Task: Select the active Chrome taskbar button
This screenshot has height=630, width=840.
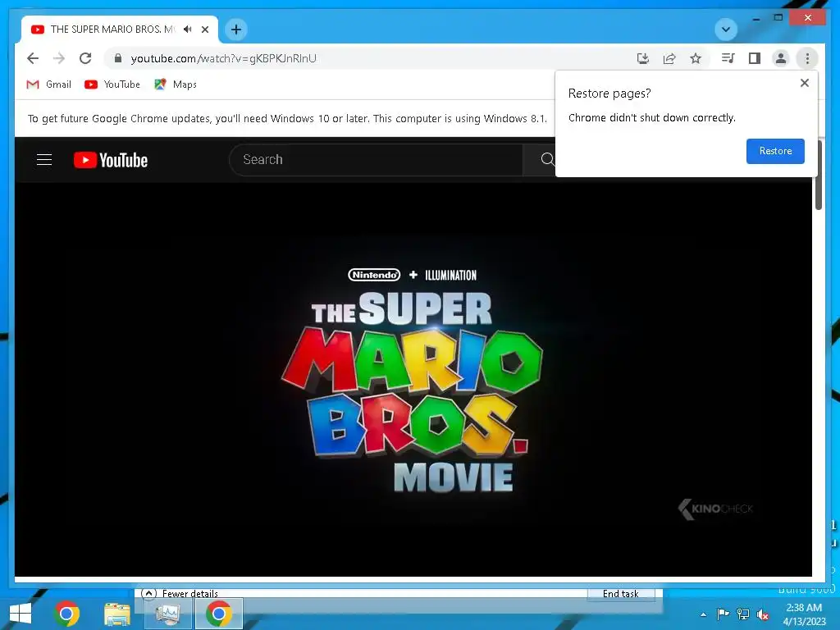Action: click(218, 614)
